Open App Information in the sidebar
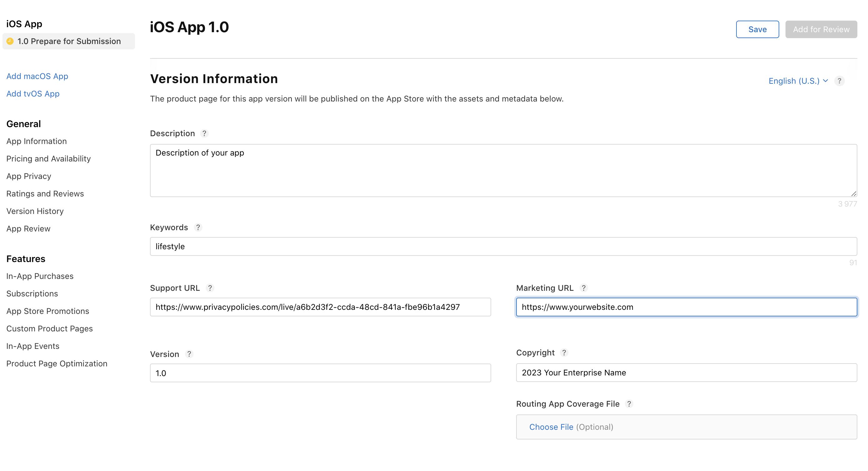Viewport: 868px width, 471px height. [36, 141]
